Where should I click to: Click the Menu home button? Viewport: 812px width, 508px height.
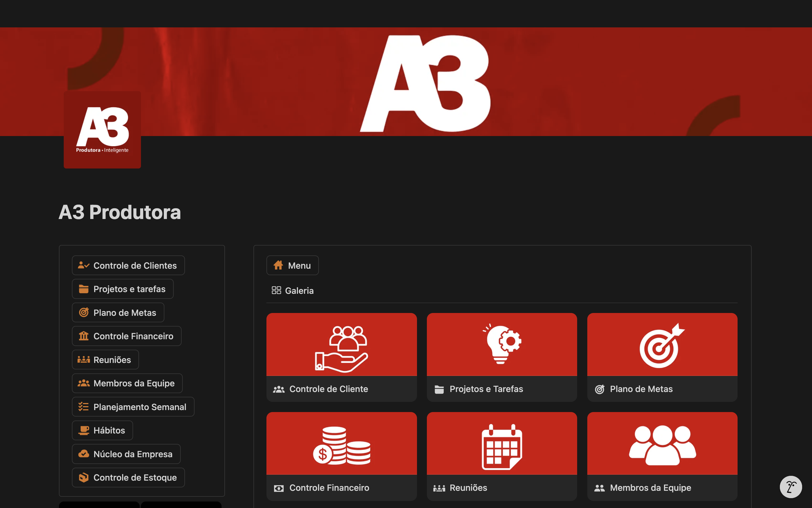pos(292,265)
